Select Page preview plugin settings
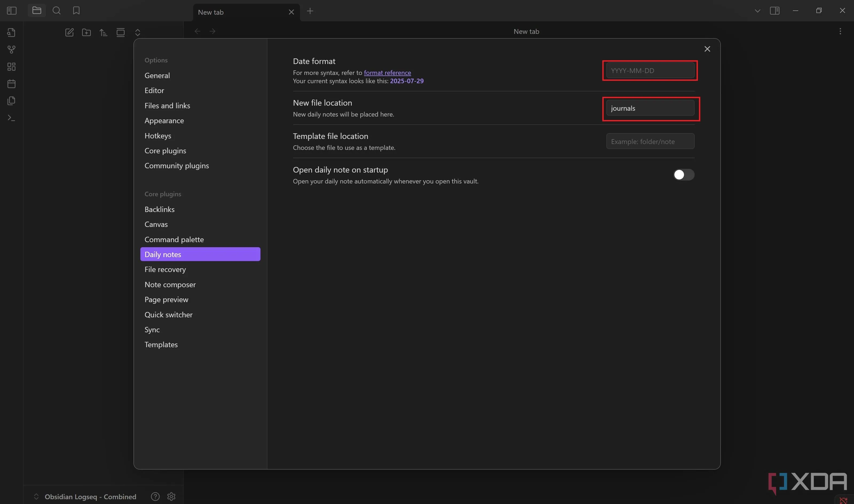 pos(200,299)
